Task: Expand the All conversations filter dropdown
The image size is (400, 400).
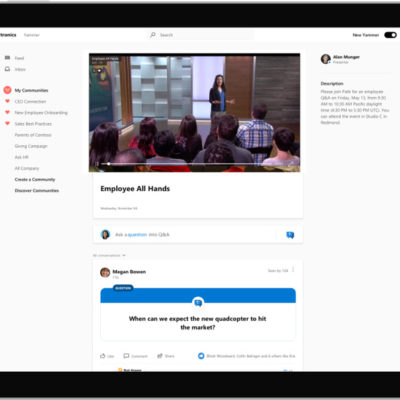Action: pyautogui.click(x=109, y=255)
